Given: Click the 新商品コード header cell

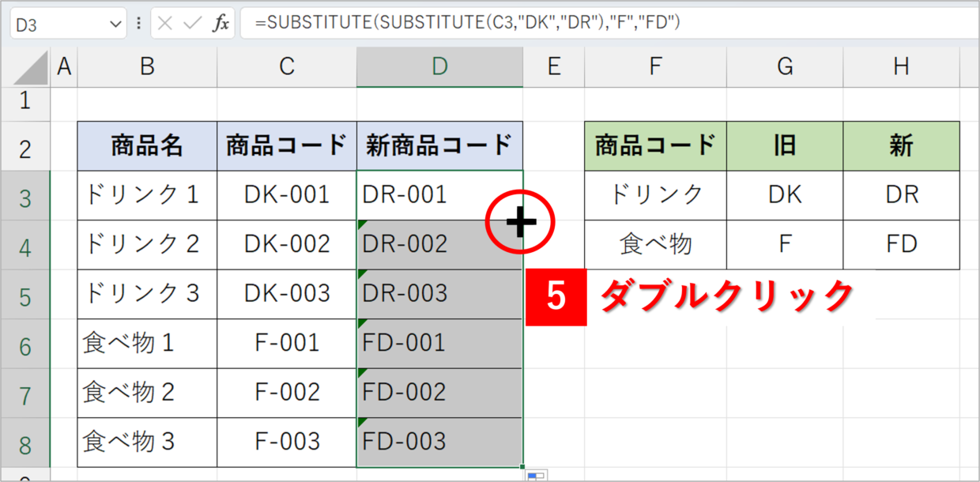Looking at the screenshot, I should tap(439, 146).
